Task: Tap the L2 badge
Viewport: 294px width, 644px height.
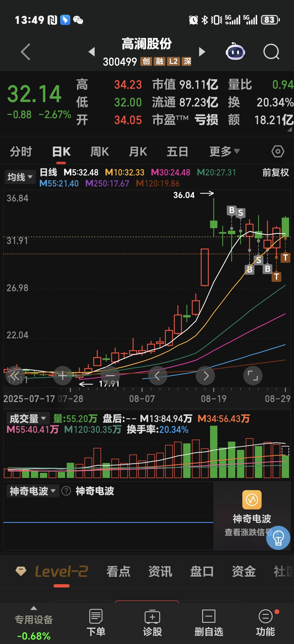Action: pos(173,61)
